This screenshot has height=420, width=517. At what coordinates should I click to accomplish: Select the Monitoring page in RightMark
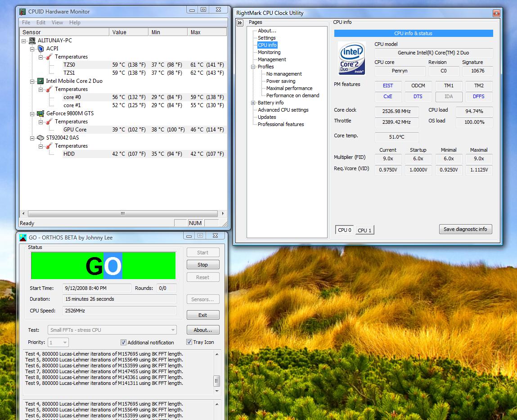coord(269,53)
